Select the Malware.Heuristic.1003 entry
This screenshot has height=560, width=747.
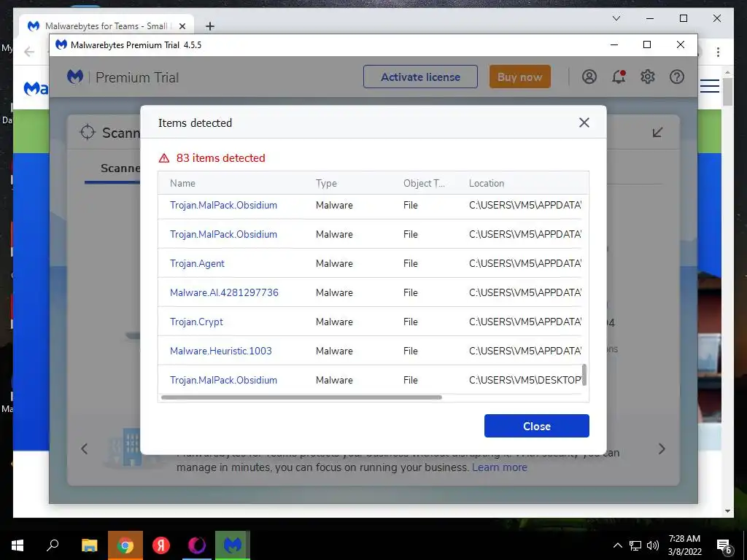(x=220, y=351)
